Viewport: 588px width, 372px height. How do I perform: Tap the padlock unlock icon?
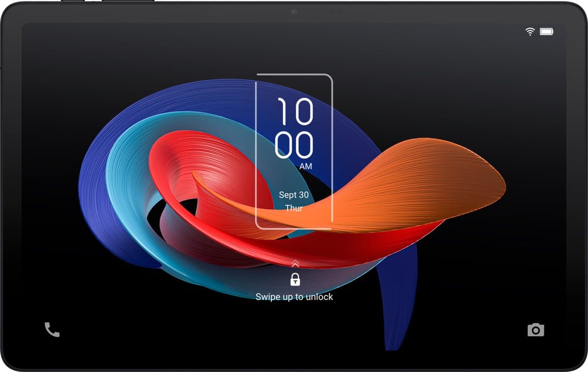[x=294, y=279]
